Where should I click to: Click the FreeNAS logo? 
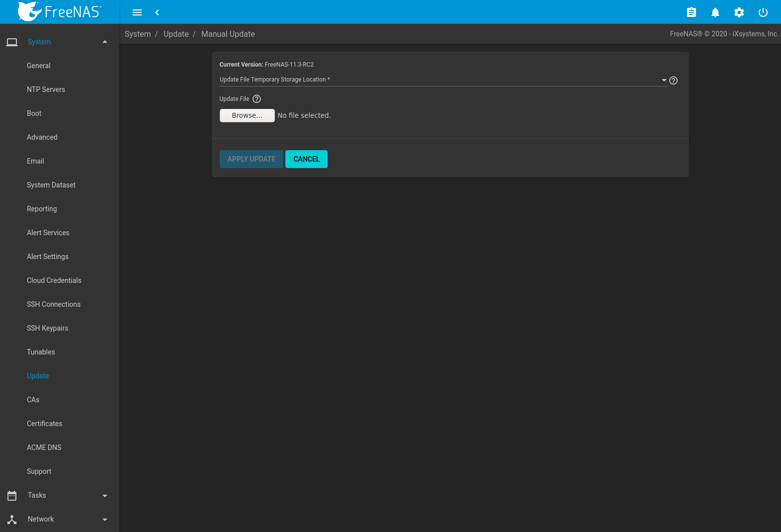59,11
